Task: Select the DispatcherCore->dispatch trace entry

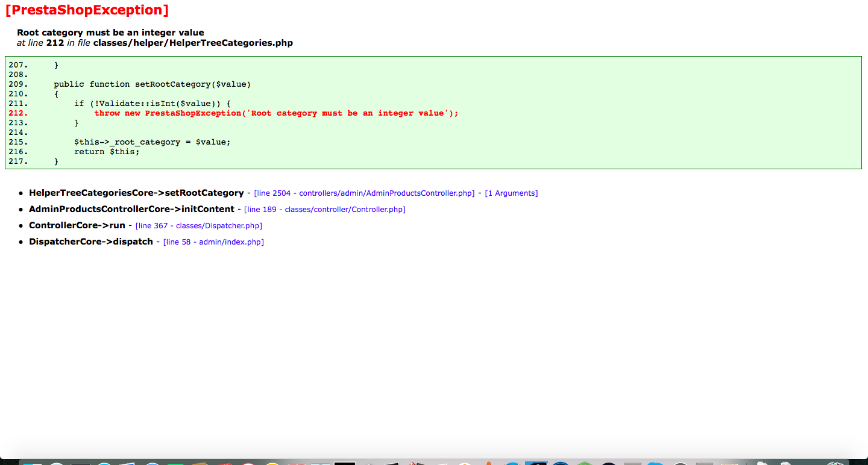Action: [x=91, y=242]
